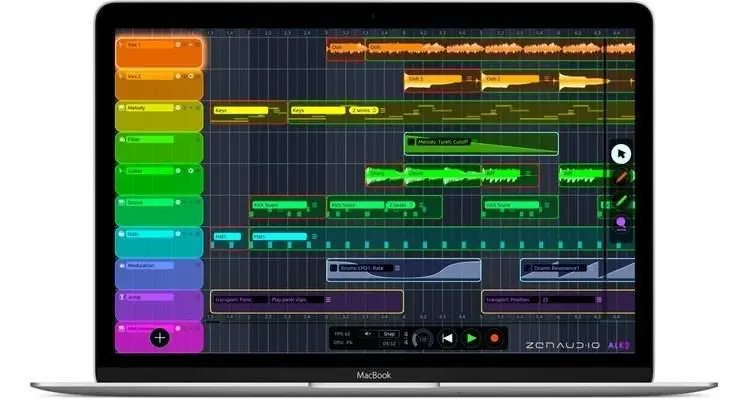Open the menu icon on the Play/pause clips clip
This screenshot has height=399, width=750.
coord(328,299)
